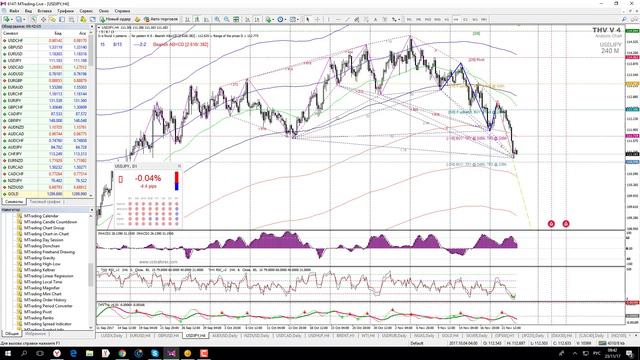Click the Tile Windows toolbar icon
The height and width of the screenshot is (360, 640).
point(236,19)
